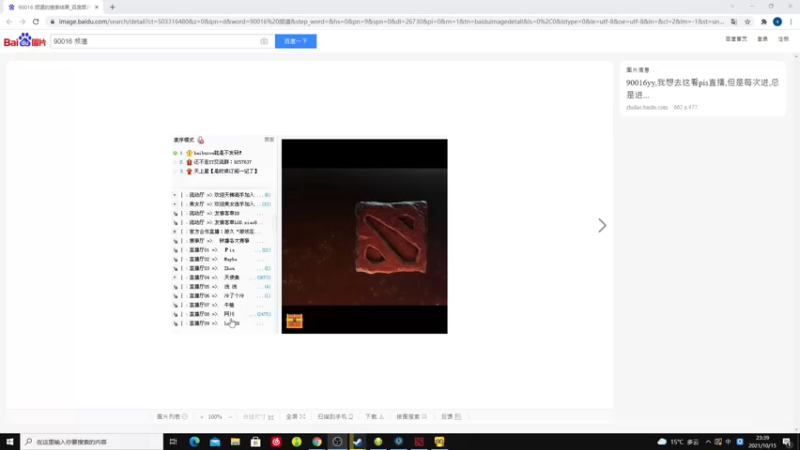Open tab search dropdown chevron
The width and height of the screenshot is (800, 450).
(x=733, y=6)
